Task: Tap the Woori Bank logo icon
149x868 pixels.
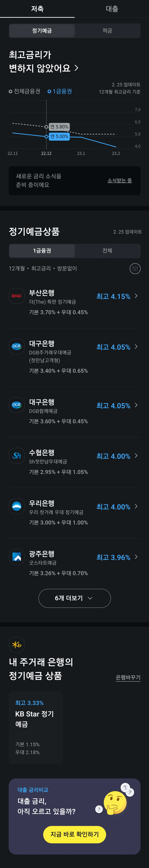Action: click(x=17, y=506)
